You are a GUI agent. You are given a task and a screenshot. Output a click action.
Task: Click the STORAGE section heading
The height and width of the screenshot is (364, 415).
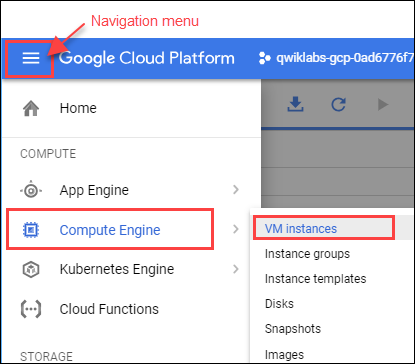(46, 356)
